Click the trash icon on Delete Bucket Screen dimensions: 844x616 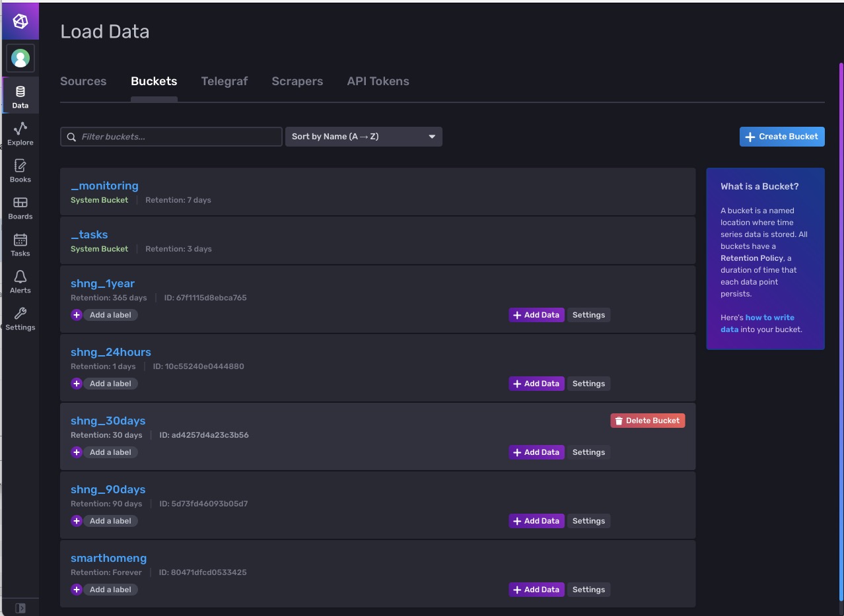[x=619, y=420]
